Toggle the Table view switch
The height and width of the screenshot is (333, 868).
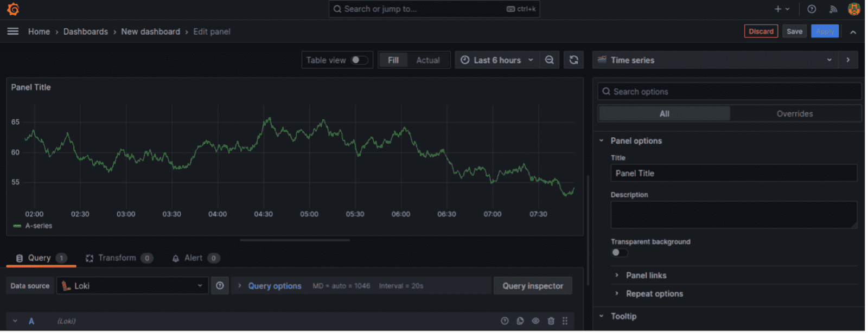[x=359, y=60]
